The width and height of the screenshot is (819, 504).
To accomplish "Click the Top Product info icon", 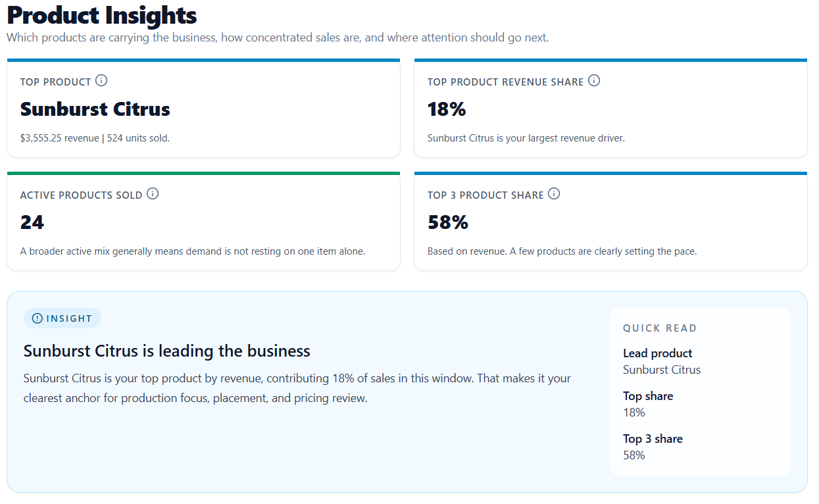I will click(x=101, y=80).
